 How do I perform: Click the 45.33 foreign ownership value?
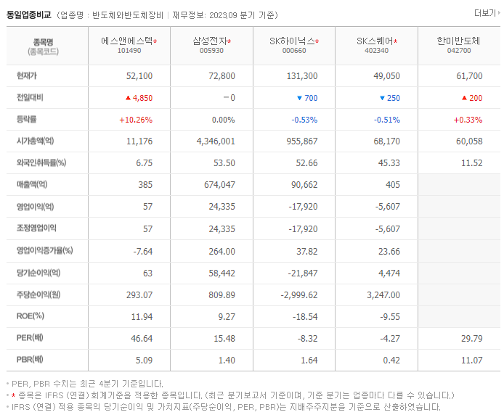[389, 163]
